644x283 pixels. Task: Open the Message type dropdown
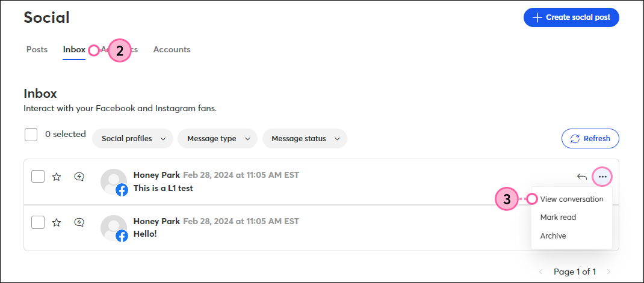click(x=218, y=139)
